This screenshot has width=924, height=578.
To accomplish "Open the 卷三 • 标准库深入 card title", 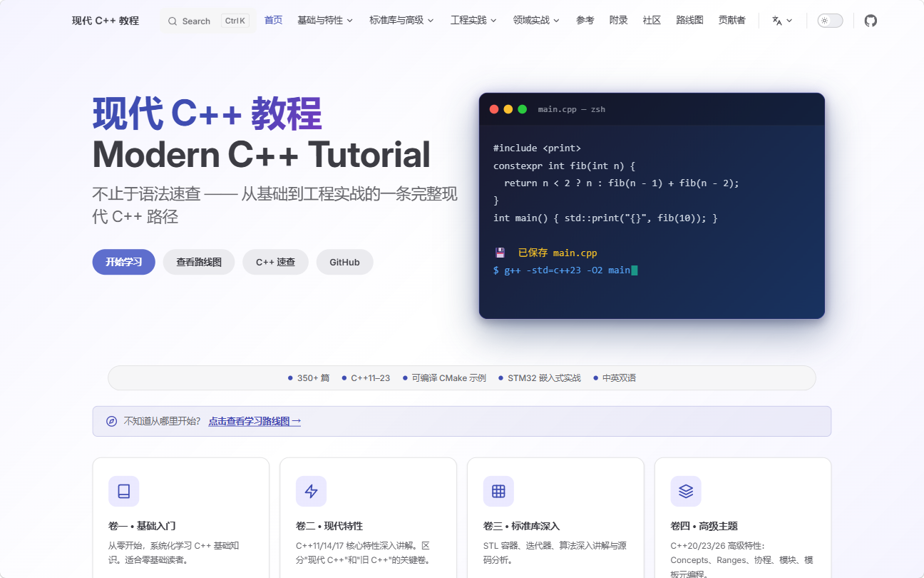I will 521,526.
